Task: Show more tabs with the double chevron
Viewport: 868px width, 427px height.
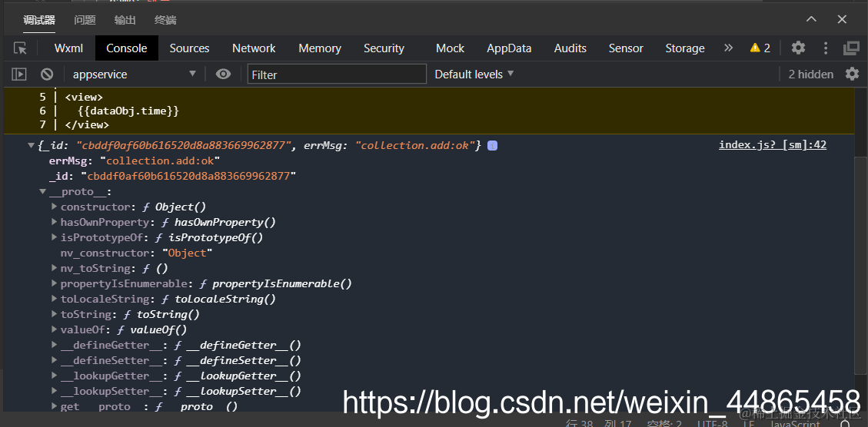Action: [729, 48]
